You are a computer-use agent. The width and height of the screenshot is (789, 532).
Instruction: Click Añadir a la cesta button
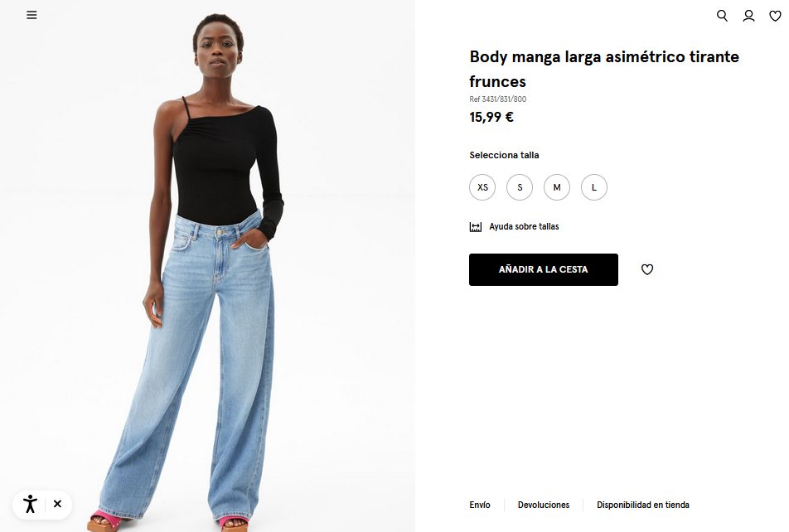(x=544, y=270)
